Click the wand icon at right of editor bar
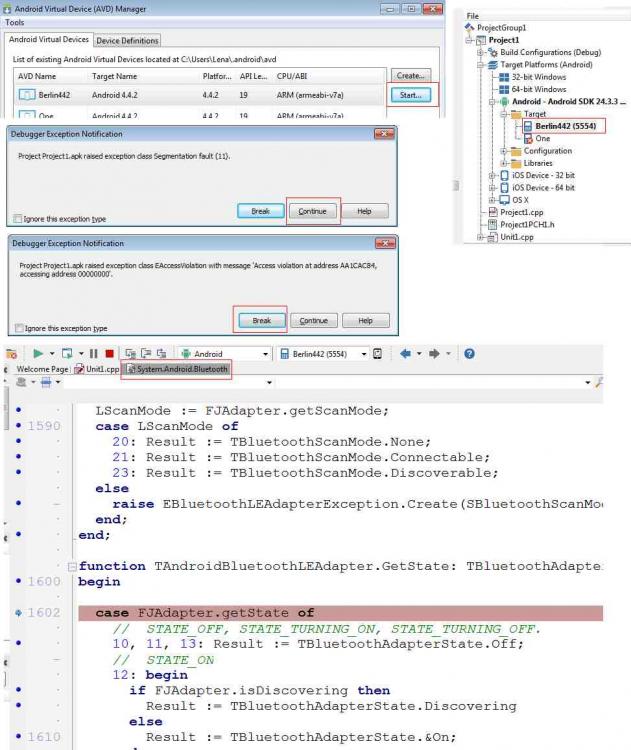The height and width of the screenshot is (750, 631). coord(598,382)
